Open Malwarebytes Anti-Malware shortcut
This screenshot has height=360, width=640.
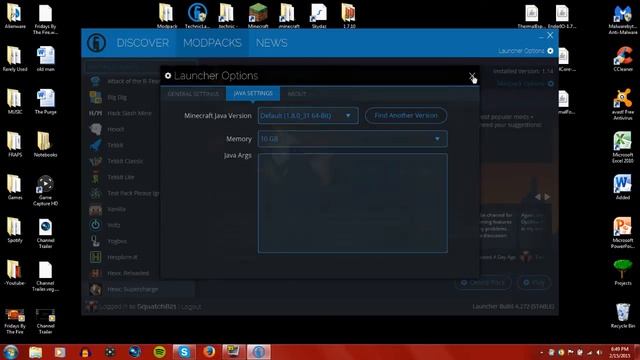(623, 19)
